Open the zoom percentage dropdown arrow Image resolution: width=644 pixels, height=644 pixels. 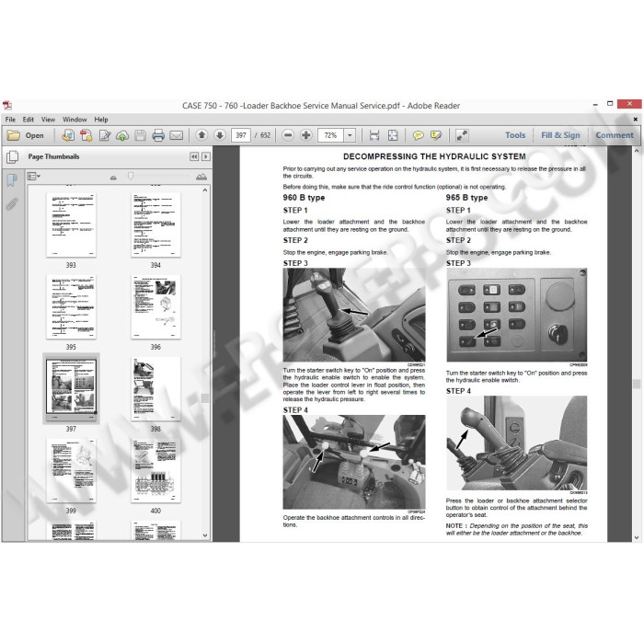pos(350,135)
